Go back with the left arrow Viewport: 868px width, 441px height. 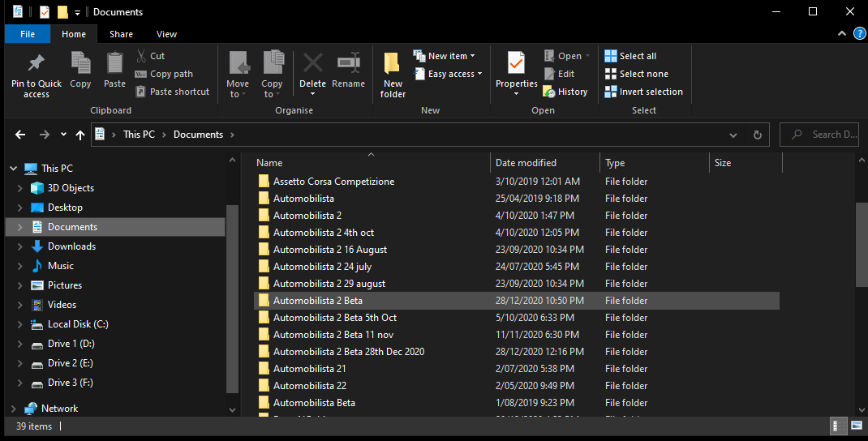pos(20,135)
